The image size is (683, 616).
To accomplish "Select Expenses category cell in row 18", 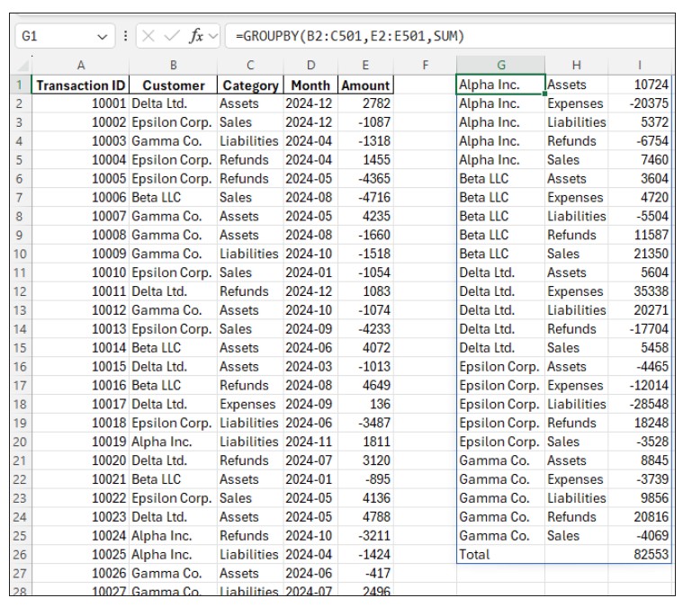I will tap(250, 405).
